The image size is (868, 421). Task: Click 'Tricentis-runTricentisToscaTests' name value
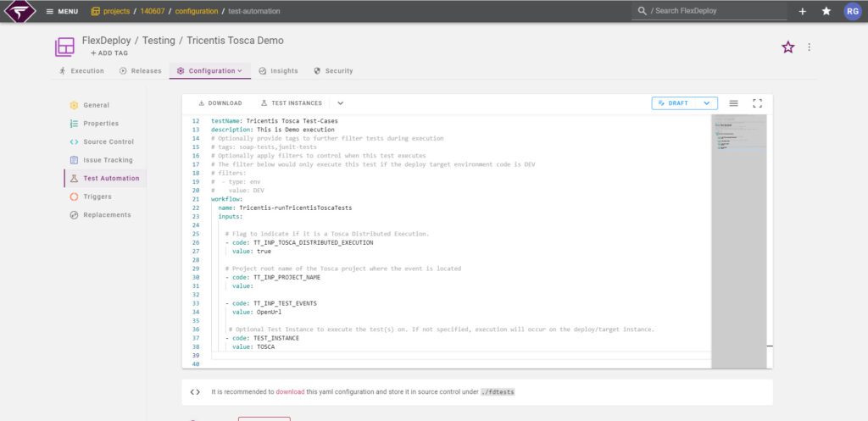tap(296, 208)
